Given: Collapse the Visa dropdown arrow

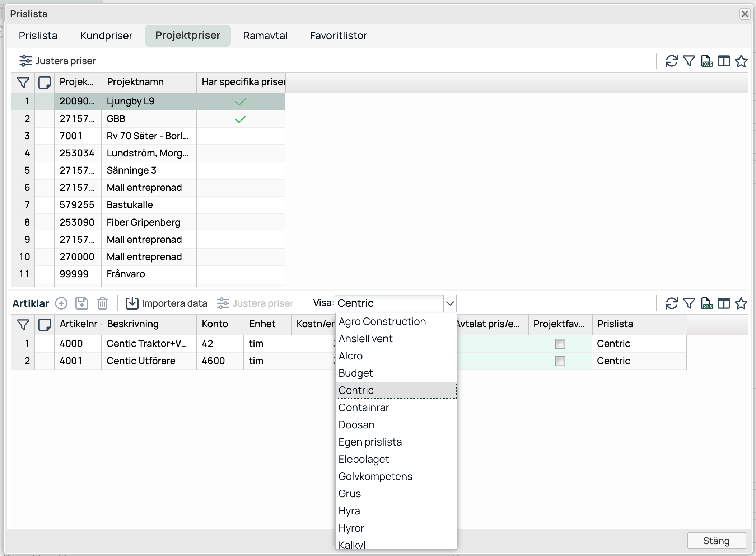Looking at the screenshot, I should (x=450, y=303).
